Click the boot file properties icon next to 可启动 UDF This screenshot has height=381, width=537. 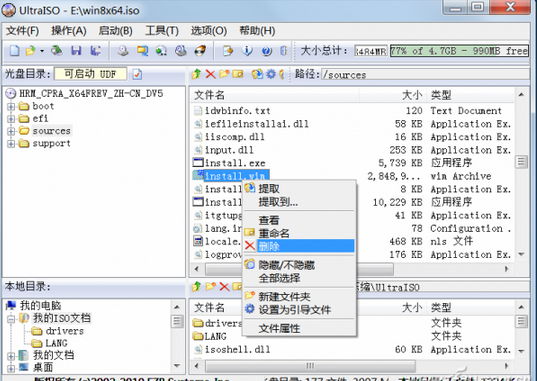[x=137, y=74]
